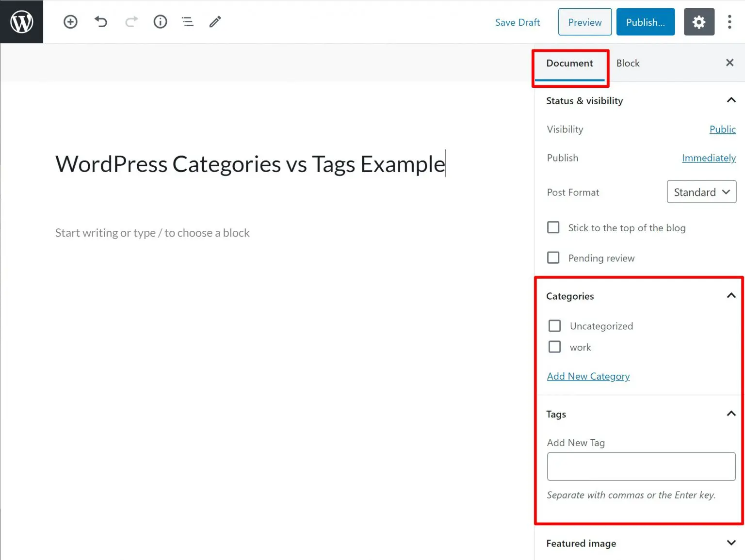Click the Add New Category link

click(588, 376)
